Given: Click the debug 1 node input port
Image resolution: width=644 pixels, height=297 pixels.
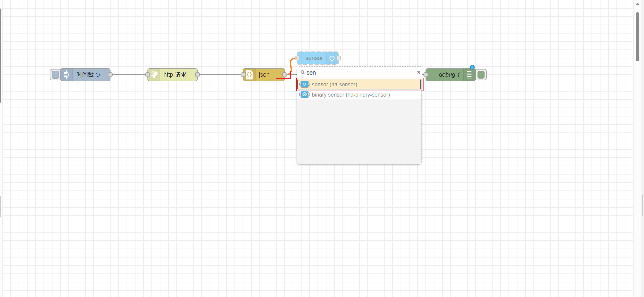Looking at the screenshot, I should [x=426, y=75].
